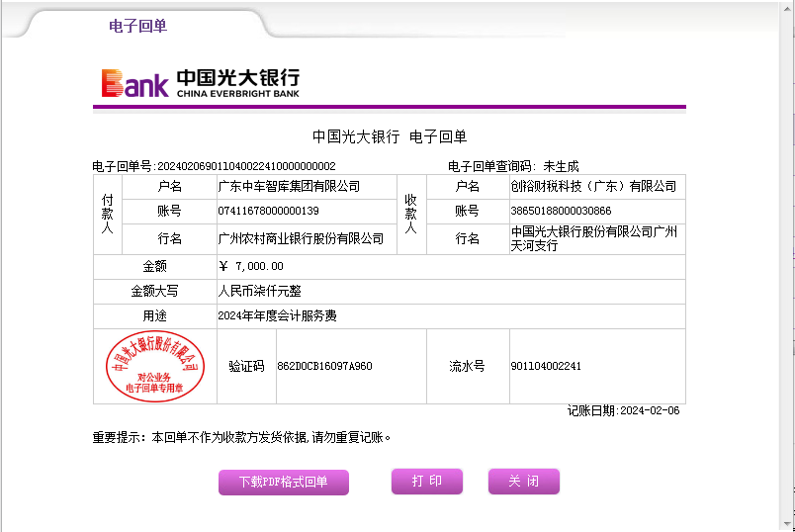Select query code status 未生成
Screen dimensions: 795x532
point(561,166)
